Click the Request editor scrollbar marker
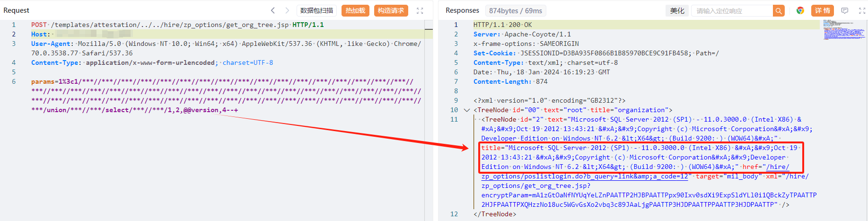Image resolution: width=868 pixels, height=221 pixels. (x=429, y=29)
